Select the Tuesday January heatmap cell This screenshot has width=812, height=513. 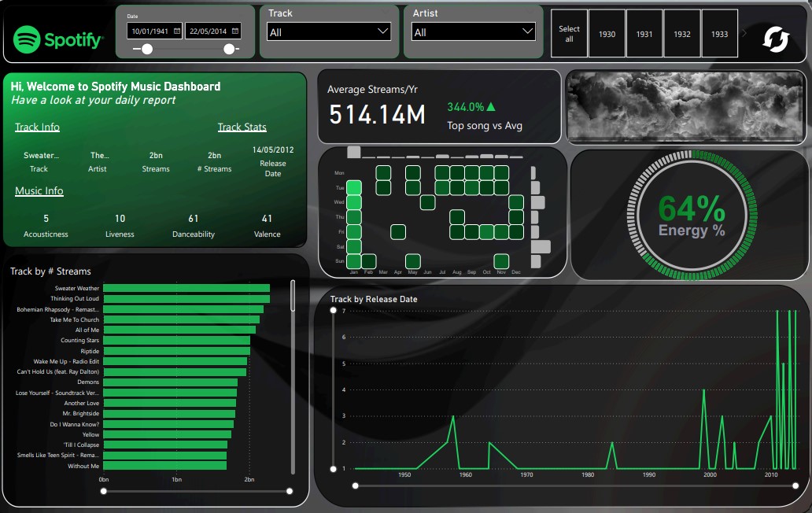point(354,187)
